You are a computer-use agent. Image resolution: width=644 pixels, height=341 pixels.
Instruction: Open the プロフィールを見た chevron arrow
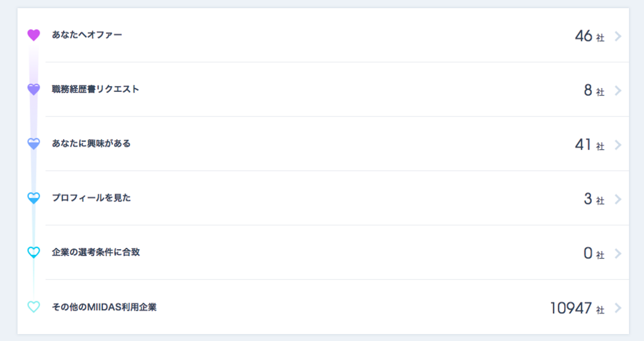click(x=618, y=199)
